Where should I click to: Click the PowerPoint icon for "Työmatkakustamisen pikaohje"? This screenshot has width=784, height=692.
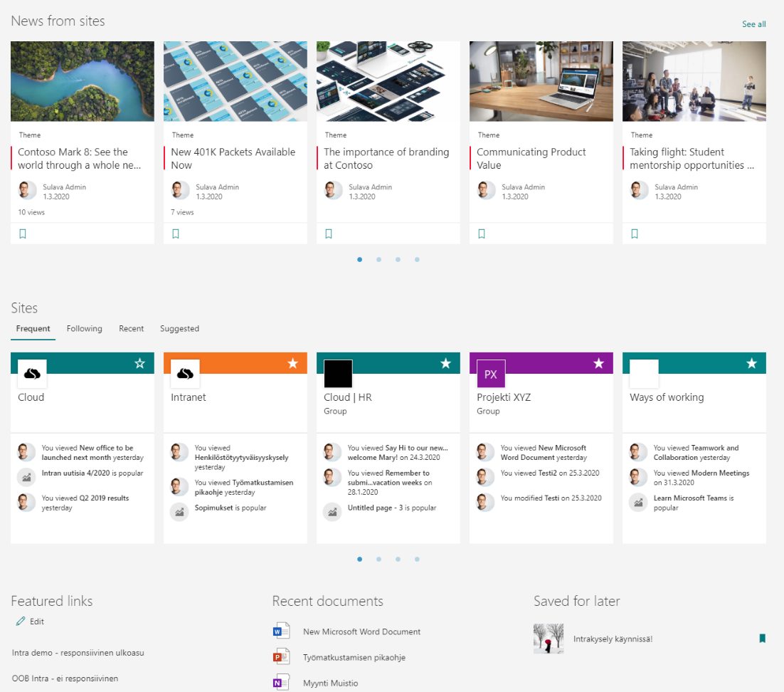pos(282,657)
